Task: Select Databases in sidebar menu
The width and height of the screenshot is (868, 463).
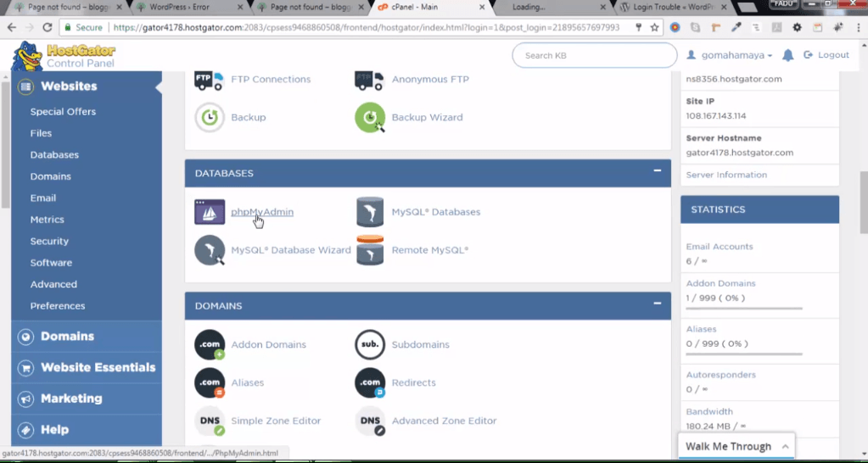Action: (54, 155)
